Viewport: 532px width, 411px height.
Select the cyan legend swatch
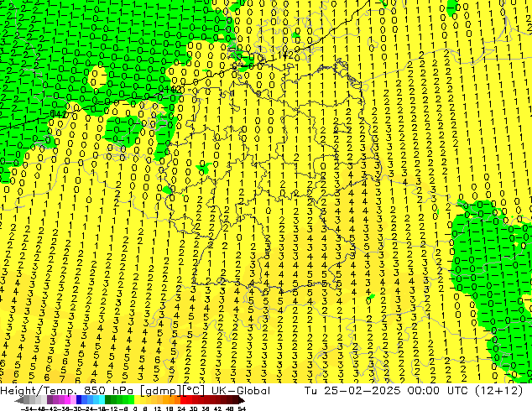[x=102, y=400]
